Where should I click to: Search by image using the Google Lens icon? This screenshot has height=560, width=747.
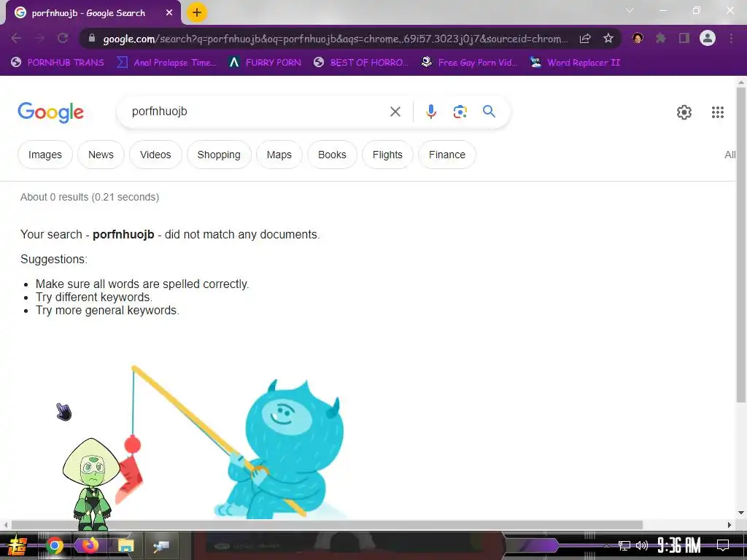(x=460, y=112)
